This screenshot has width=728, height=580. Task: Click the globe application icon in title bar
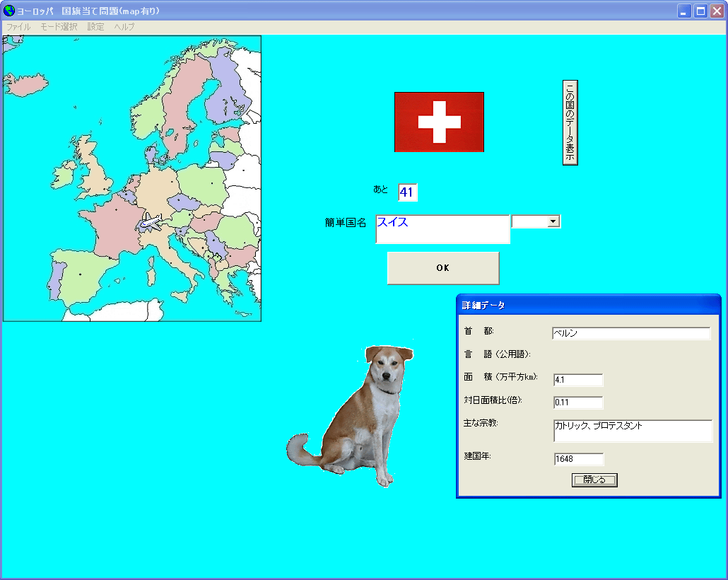tap(8, 10)
